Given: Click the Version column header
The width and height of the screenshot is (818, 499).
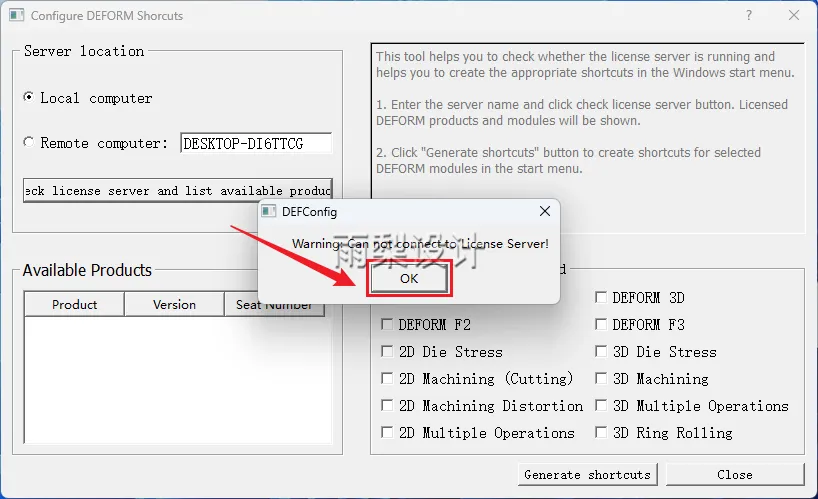Looking at the screenshot, I should (174, 305).
